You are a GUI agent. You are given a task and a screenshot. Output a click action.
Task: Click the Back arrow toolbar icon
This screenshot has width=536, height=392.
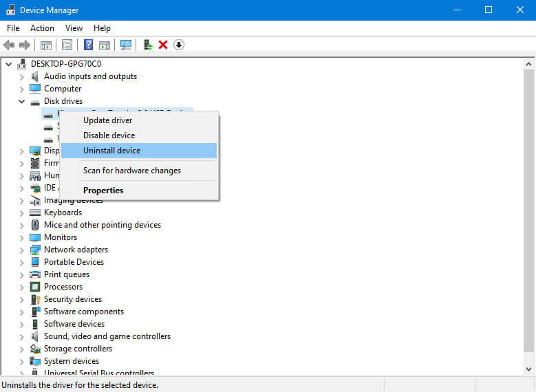tap(9, 45)
